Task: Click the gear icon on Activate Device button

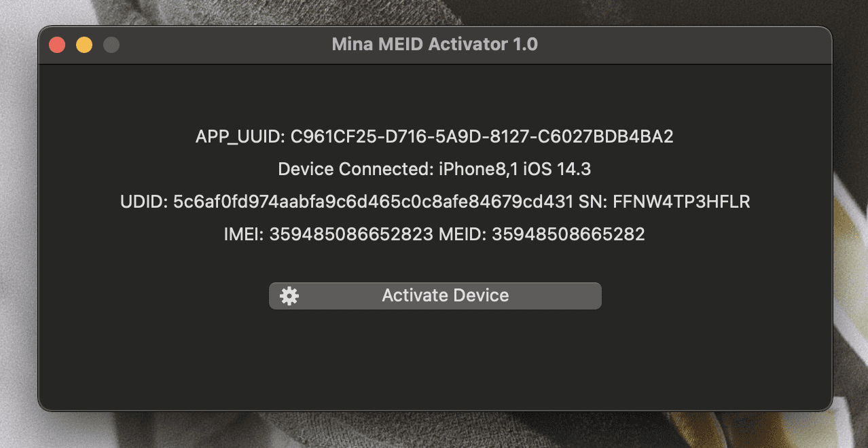Action: coord(290,295)
